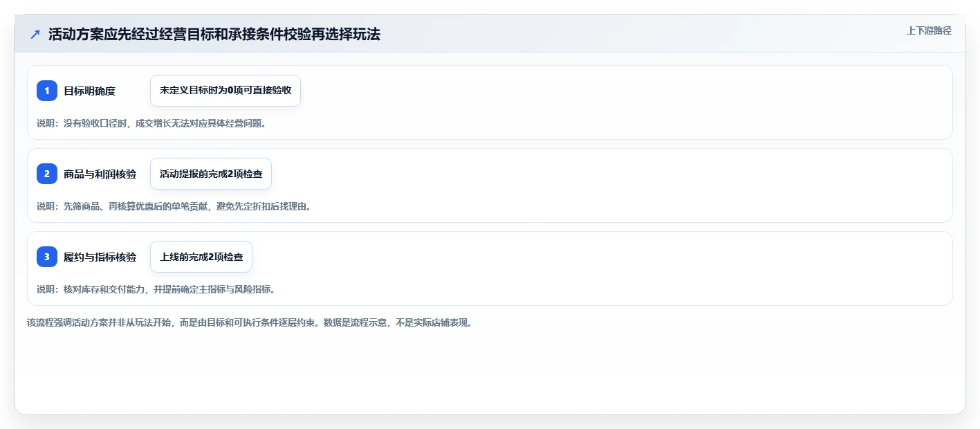The width and height of the screenshot is (980, 429).
Task: Click the 上下游路径 label in the header
Action: tap(929, 30)
